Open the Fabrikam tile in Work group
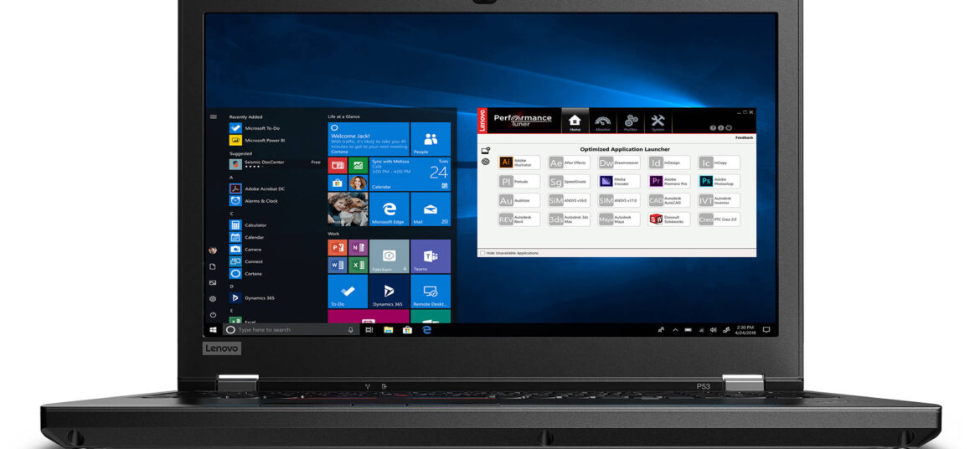The image size is (980, 449). tap(389, 256)
